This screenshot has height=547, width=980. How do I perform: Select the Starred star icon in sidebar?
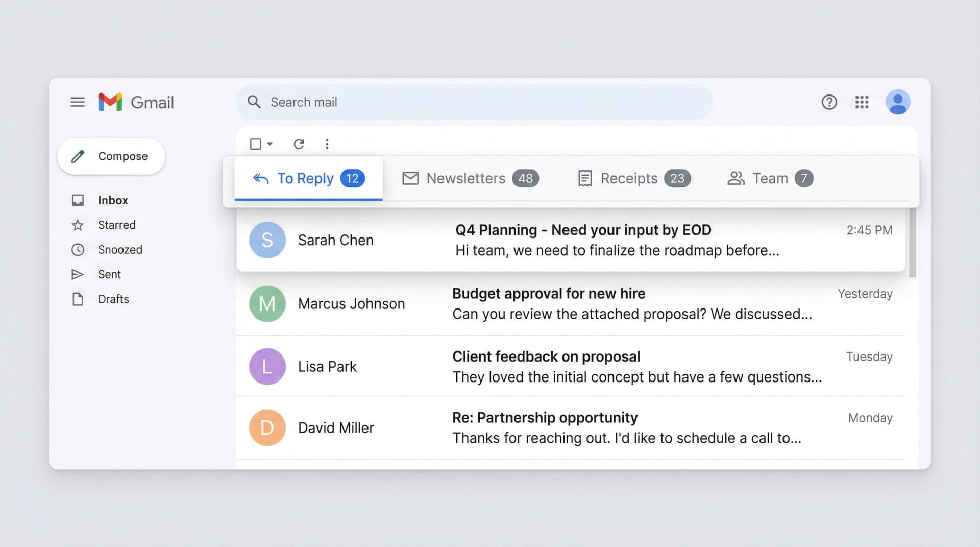tap(78, 225)
